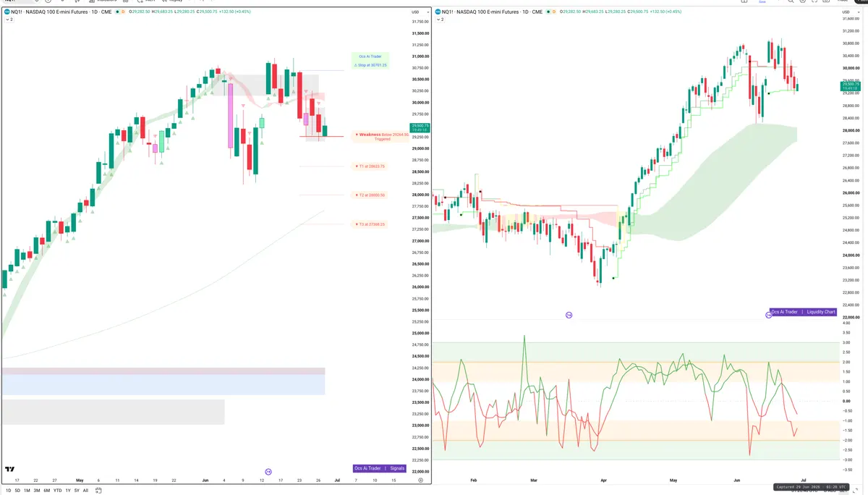868x495 pixels.
Task: Click the NQ symbol logo icon on left chart
Action: [7, 12]
